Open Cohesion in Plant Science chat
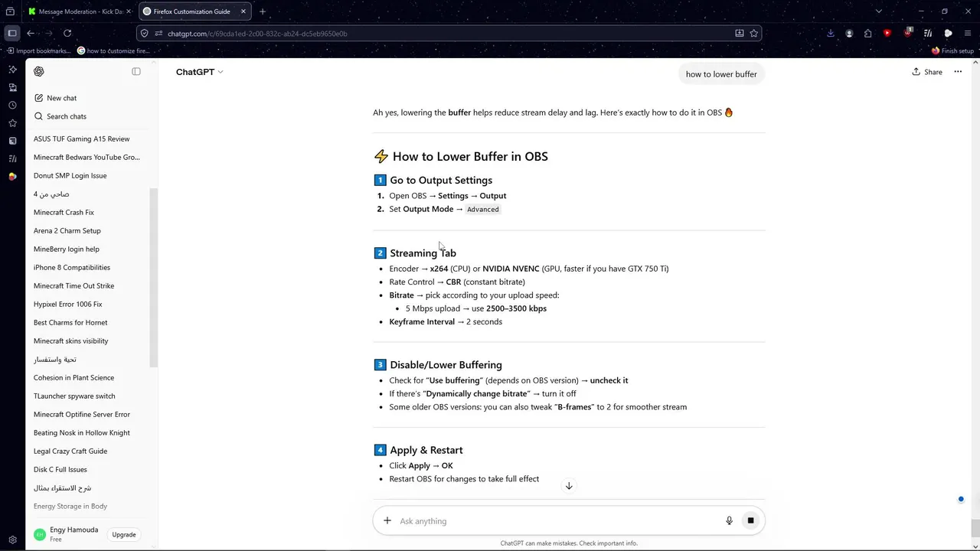 tap(73, 377)
